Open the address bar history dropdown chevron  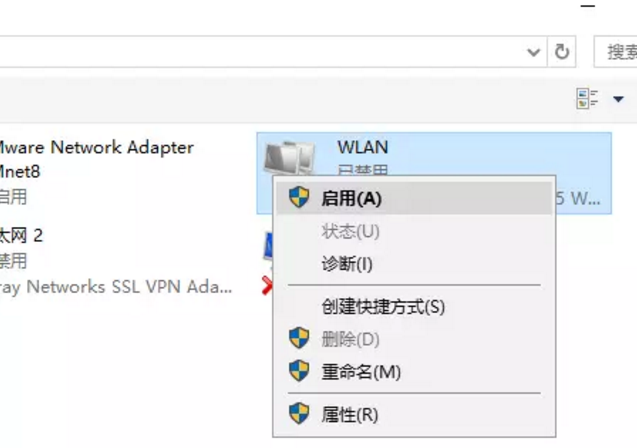[x=533, y=52]
